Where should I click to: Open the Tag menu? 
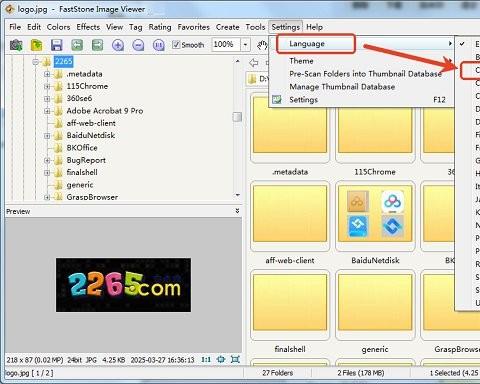tap(136, 27)
